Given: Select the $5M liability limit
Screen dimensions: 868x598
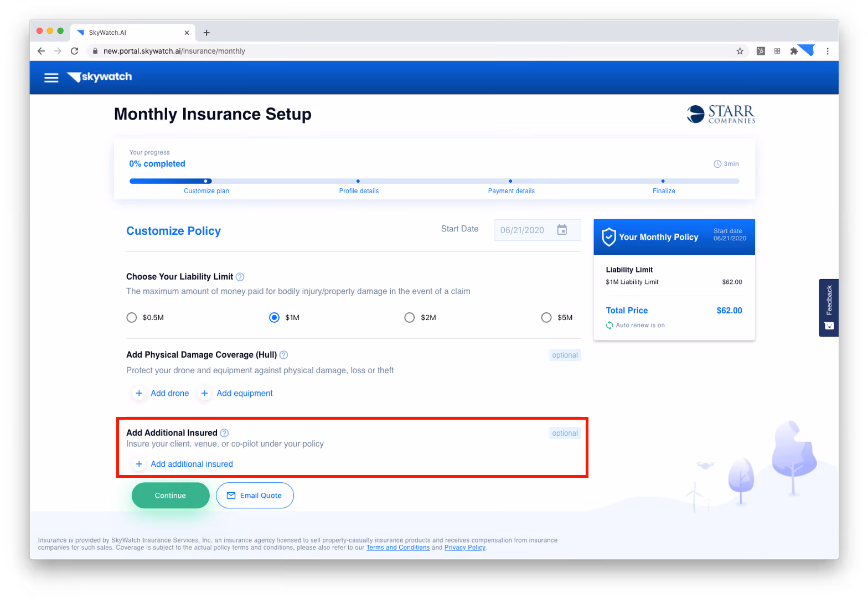Looking at the screenshot, I should [546, 317].
